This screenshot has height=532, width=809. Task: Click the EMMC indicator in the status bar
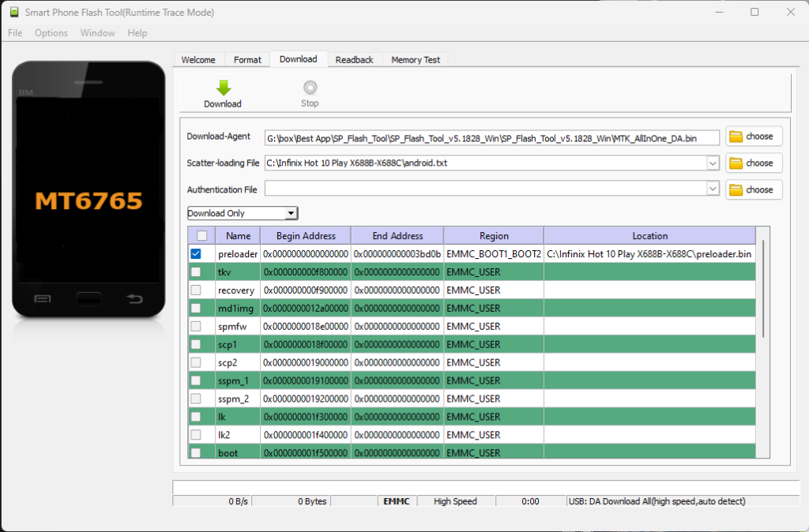point(396,500)
